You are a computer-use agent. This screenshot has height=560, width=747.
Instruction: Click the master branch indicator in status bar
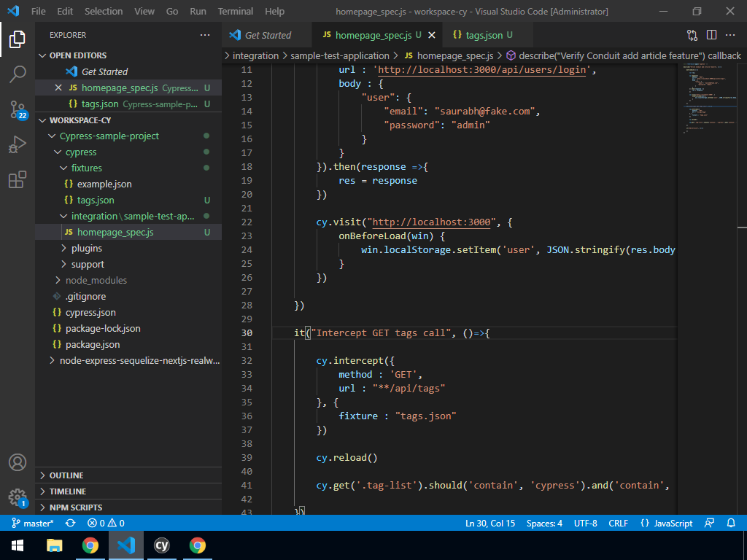coord(33,523)
